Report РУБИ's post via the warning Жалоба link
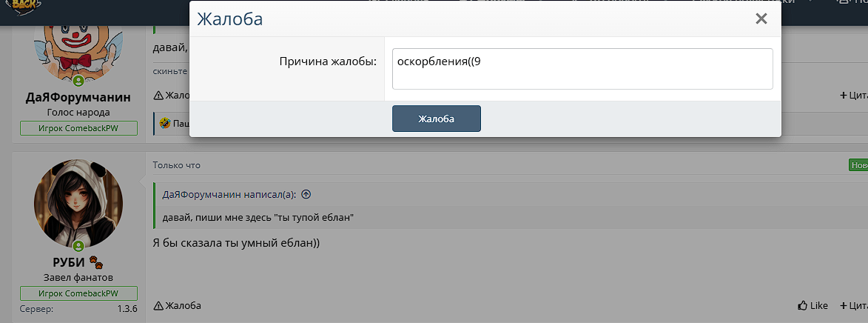868x323 pixels. (x=177, y=305)
